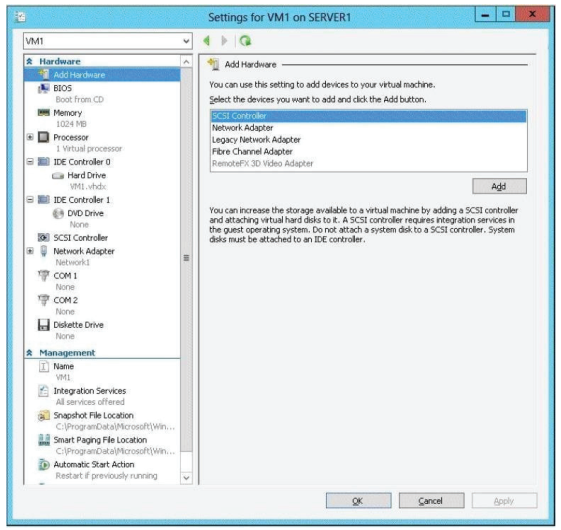The width and height of the screenshot is (561, 530).
Task: Open the VM1 virtual machine dropdown
Action: tap(108, 41)
